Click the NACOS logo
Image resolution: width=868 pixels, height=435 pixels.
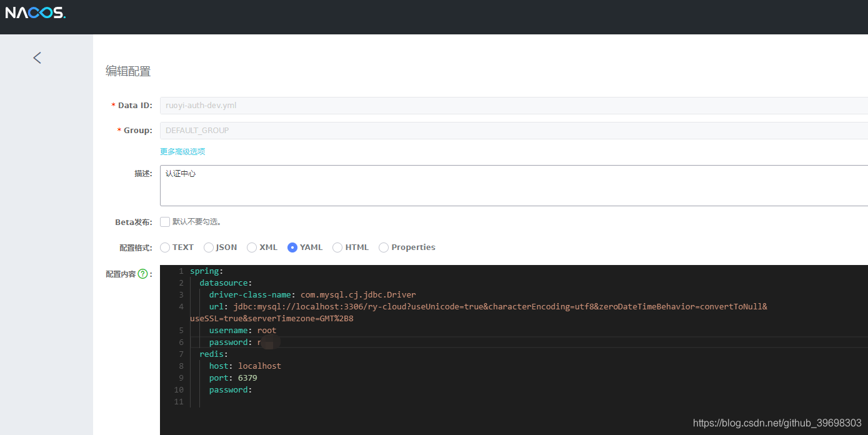tap(36, 12)
